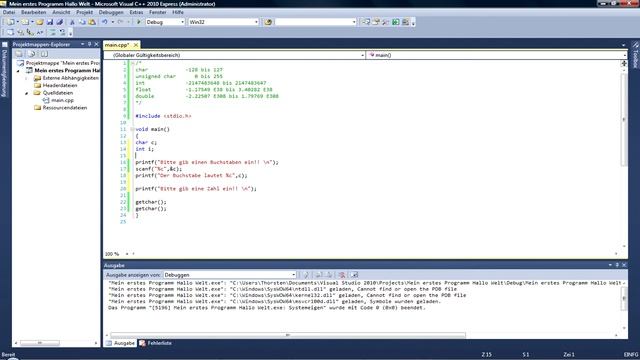Open the Win32 platform dropdown
This screenshot has height=360, width=640.
(x=256, y=22)
